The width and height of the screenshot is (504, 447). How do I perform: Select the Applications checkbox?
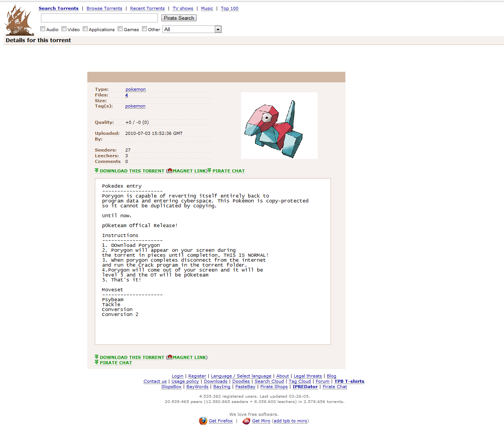tap(85, 29)
